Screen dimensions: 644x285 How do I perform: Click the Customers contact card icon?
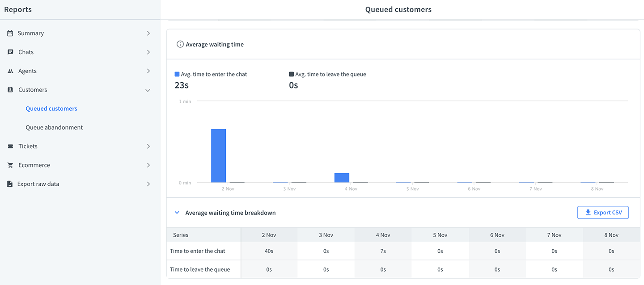10,90
